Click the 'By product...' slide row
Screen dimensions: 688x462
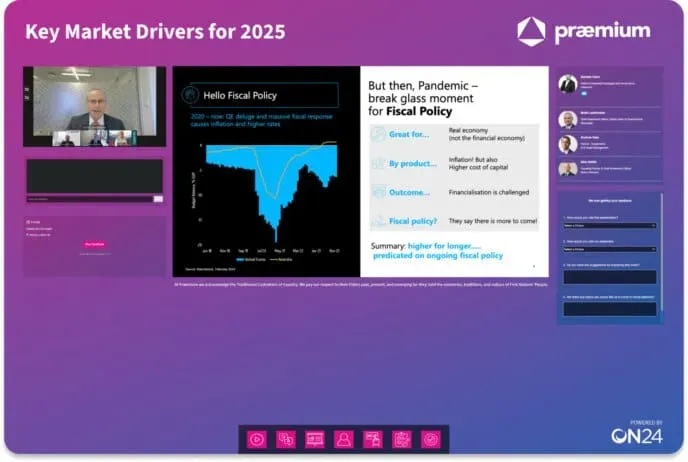454,163
